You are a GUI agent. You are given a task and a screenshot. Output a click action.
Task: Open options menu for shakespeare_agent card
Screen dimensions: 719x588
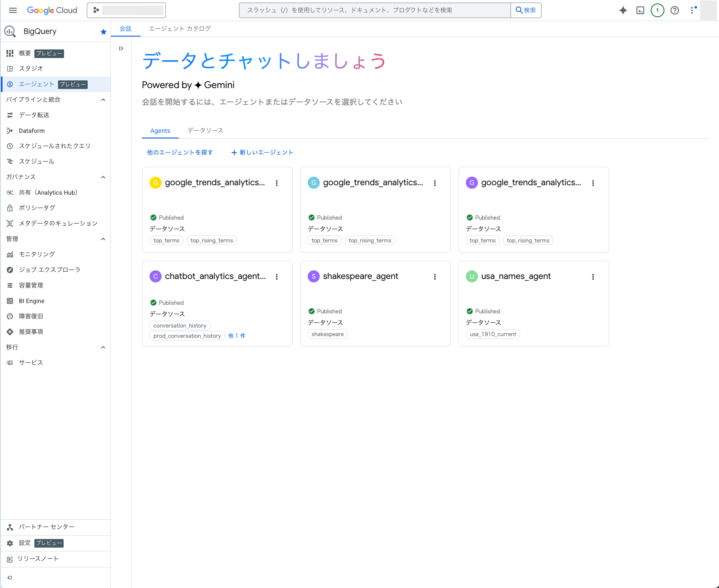click(434, 277)
